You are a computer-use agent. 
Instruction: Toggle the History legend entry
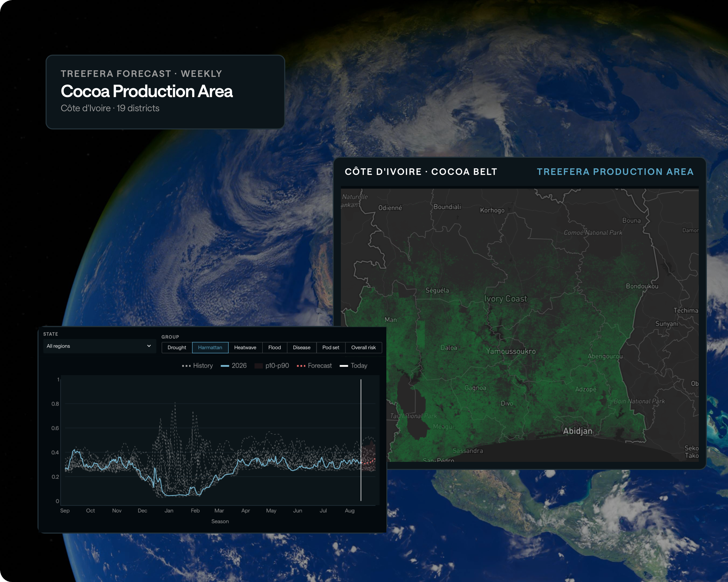[197, 366]
